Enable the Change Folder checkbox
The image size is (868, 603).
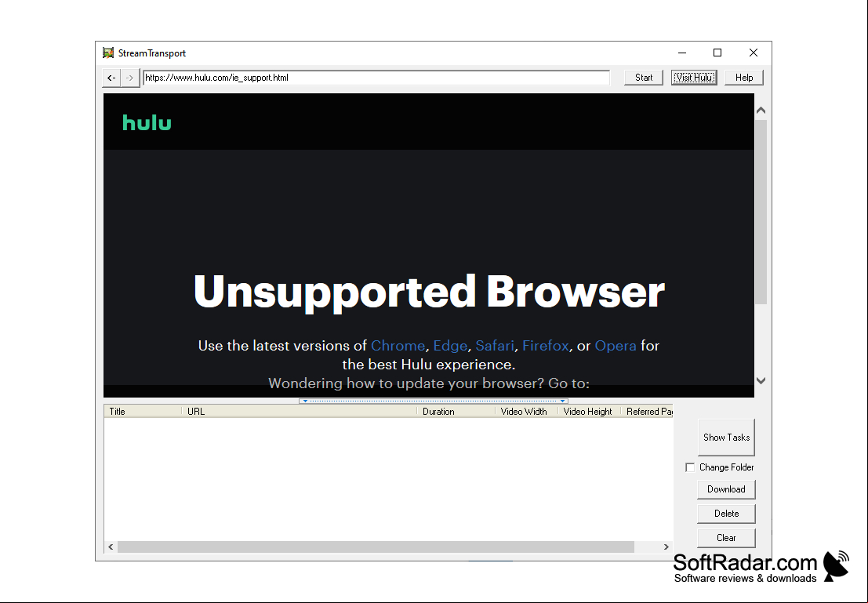(690, 467)
